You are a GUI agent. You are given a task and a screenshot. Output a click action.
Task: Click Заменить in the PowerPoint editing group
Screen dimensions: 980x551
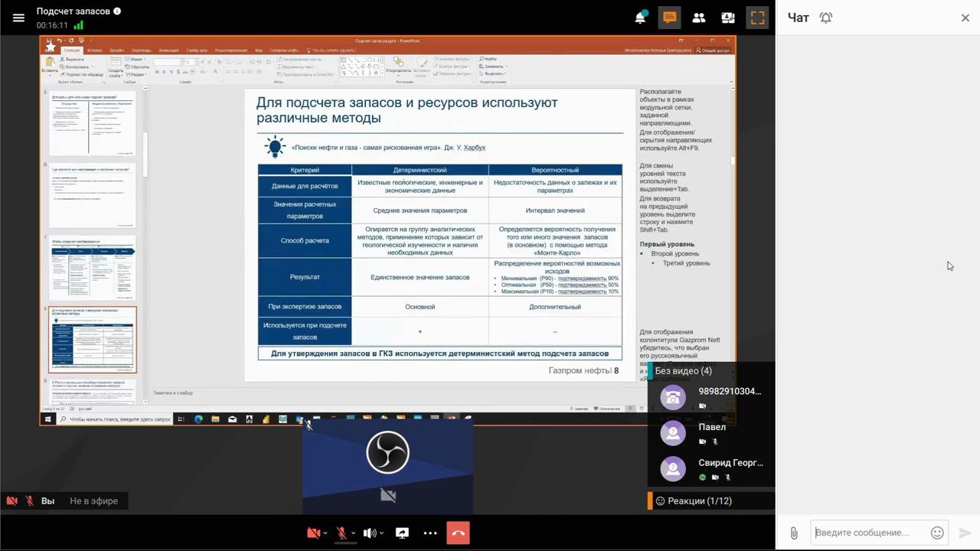(492, 66)
